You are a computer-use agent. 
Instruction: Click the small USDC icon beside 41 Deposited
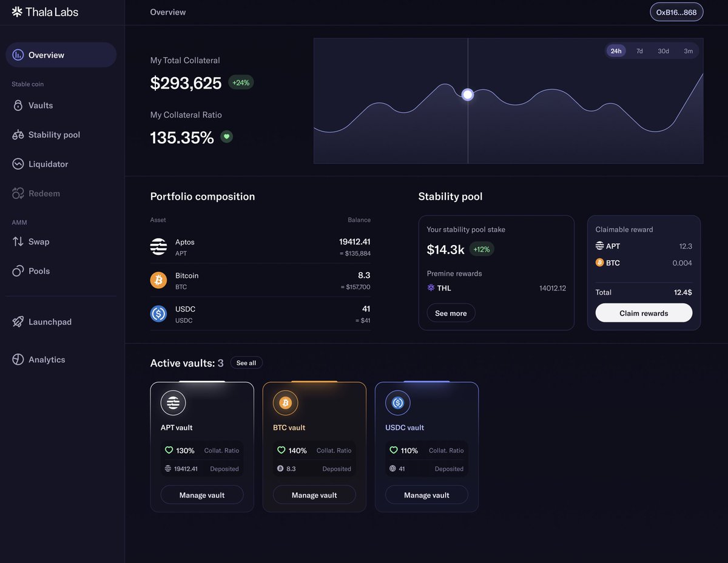[393, 468]
